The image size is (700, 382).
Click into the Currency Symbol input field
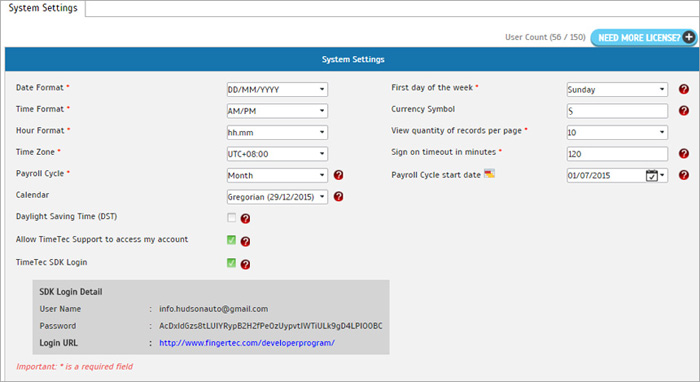pos(617,111)
